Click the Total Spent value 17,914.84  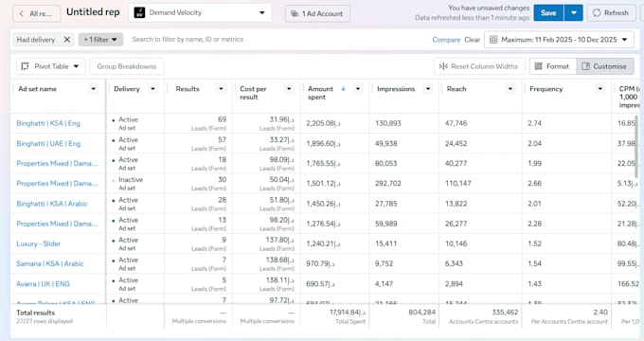click(x=347, y=313)
